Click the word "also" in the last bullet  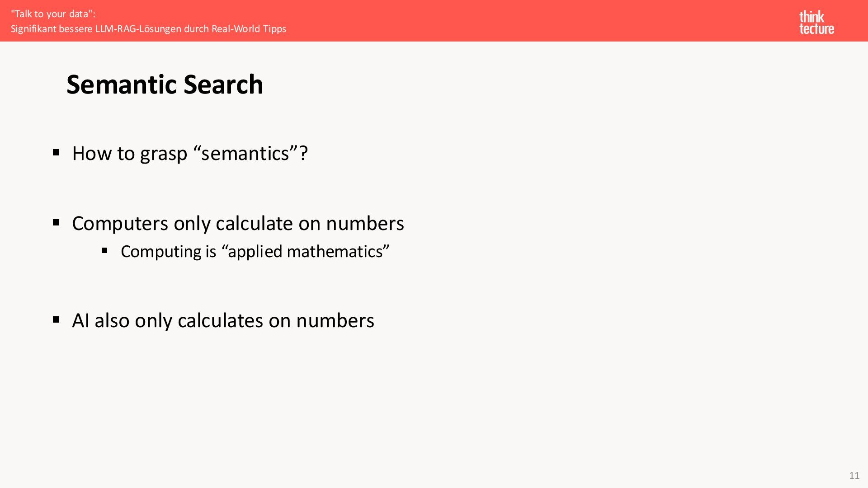coord(112,320)
